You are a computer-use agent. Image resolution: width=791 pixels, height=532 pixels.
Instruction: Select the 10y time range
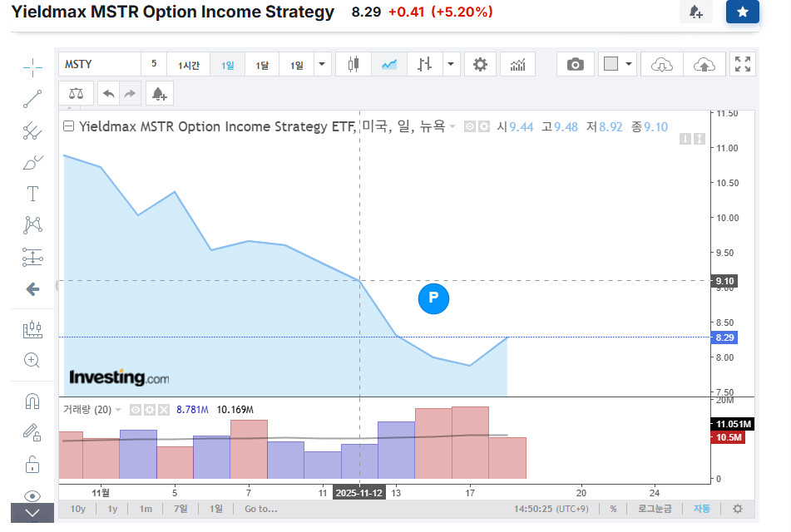[x=77, y=509]
